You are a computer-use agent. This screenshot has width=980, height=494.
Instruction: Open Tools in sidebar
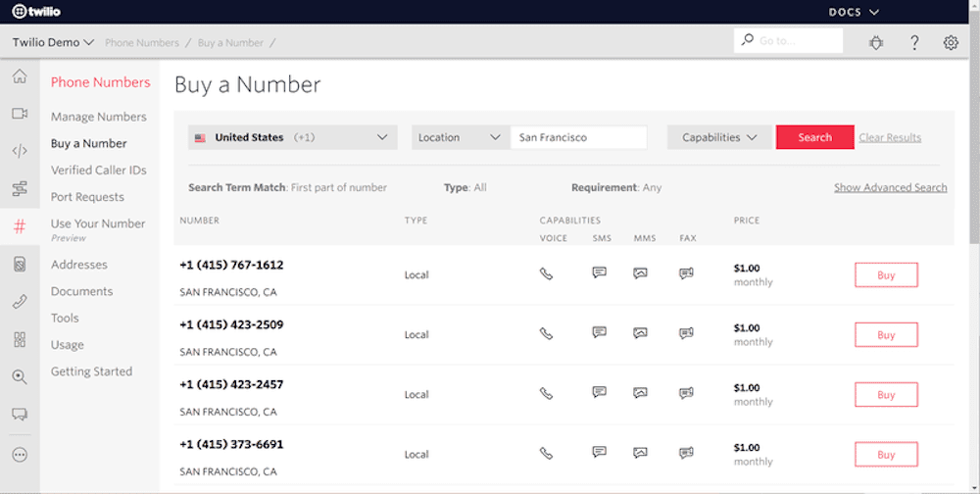click(65, 319)
